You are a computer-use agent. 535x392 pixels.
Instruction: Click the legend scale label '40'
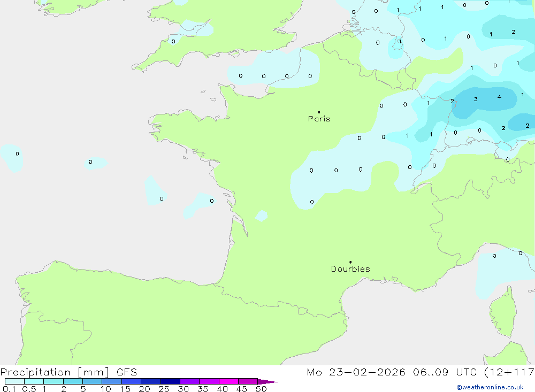[222, 389]
